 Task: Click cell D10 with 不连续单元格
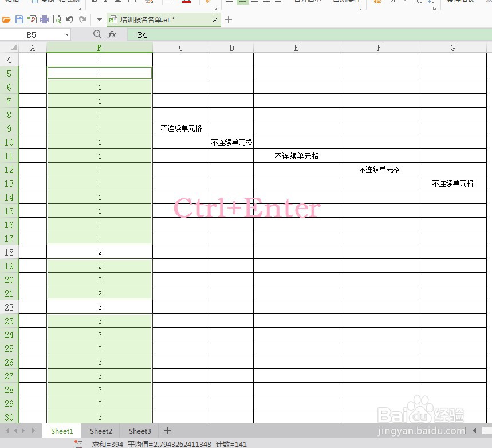(x=231, y=142)
